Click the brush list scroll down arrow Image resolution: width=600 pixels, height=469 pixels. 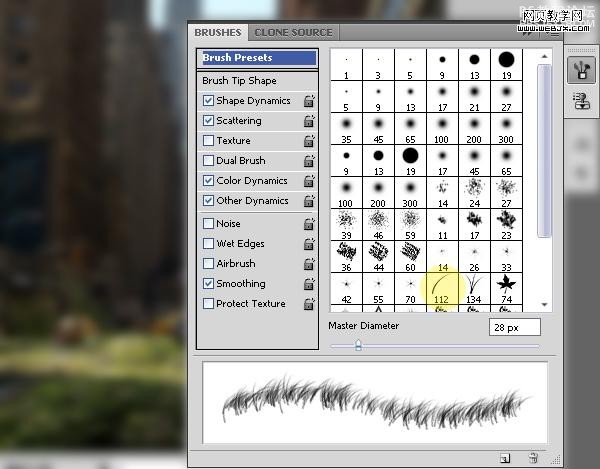click(x=545, y=305)
